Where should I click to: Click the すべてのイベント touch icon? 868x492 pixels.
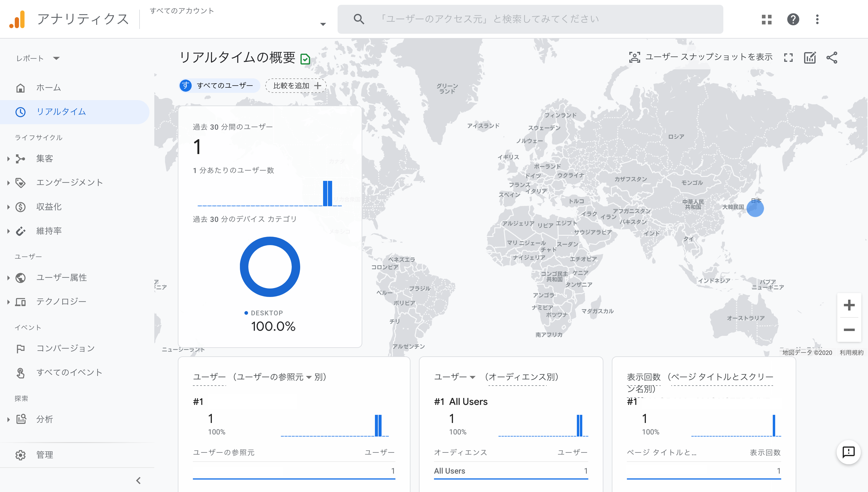20,373
